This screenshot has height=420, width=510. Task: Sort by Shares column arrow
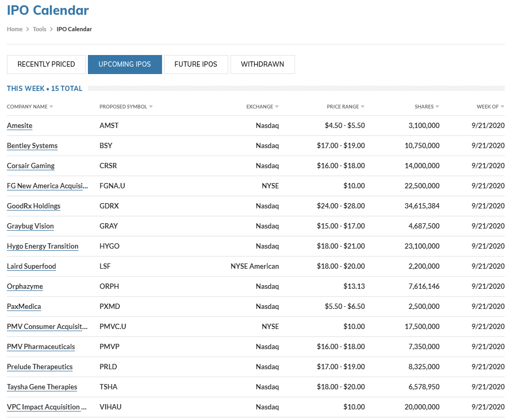[x=437, y=107]
